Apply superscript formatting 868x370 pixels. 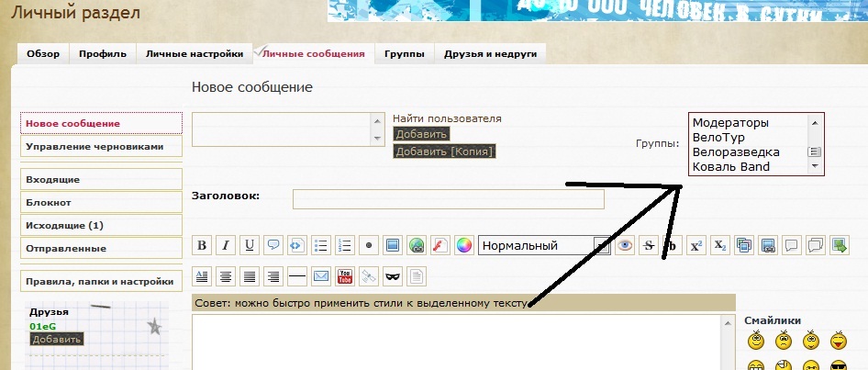[696, 245]
